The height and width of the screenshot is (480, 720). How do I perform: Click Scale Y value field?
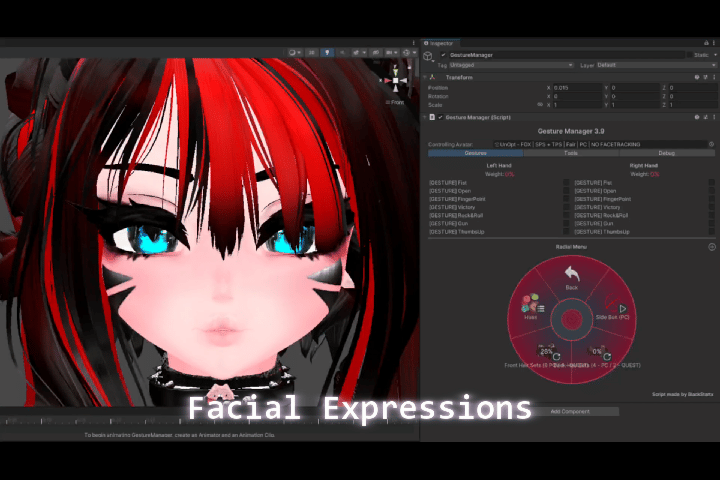pyautogui.click(x=635, y=105)
